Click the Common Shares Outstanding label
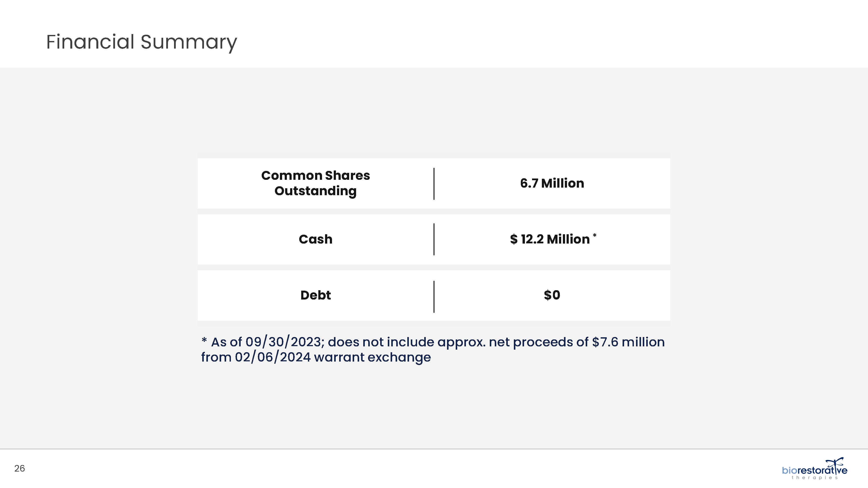This screenshot has width=868, height=488. point(315,183)
